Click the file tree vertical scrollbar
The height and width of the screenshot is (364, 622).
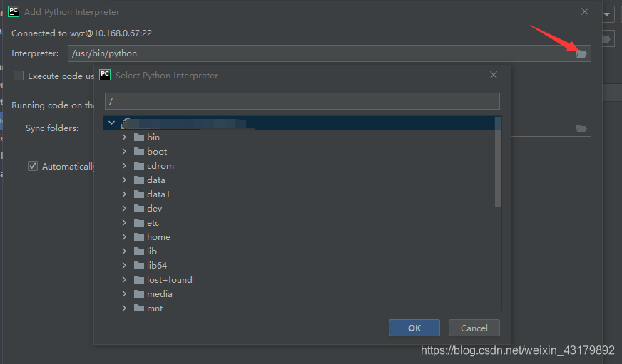[x=498, y=164]
